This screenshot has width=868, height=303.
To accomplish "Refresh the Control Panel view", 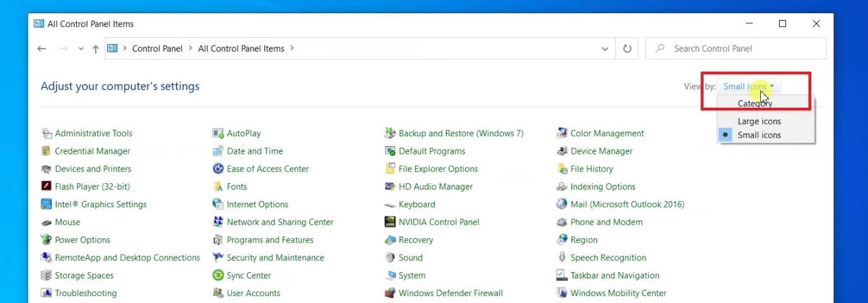I will pos(627,49).
